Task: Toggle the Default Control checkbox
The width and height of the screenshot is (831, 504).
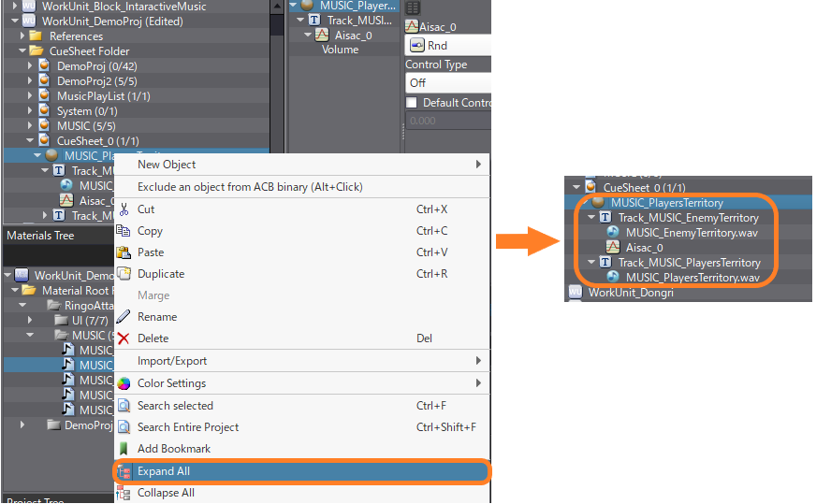Action: tap(411, 103)
